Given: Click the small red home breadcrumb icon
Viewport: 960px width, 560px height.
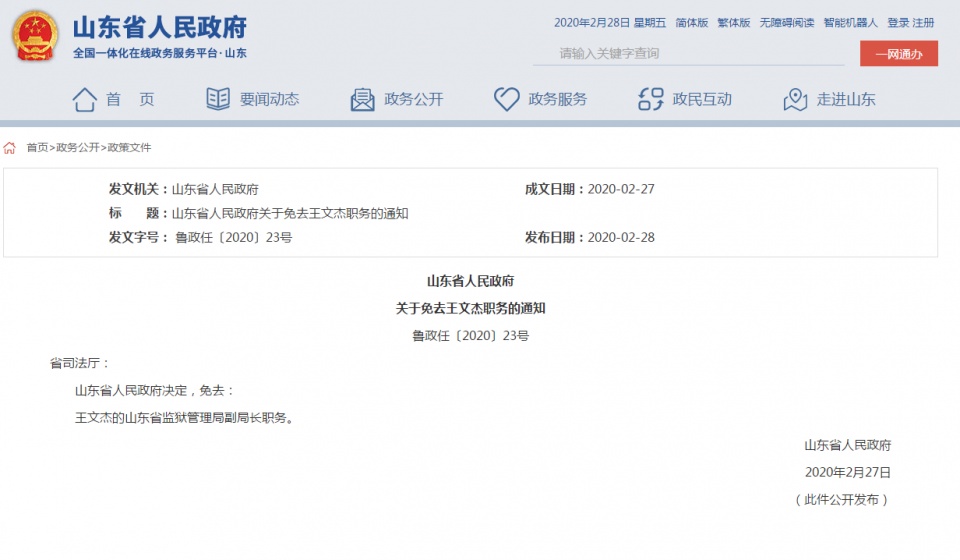Looking at the screenshot, I should tap(10, 147).
